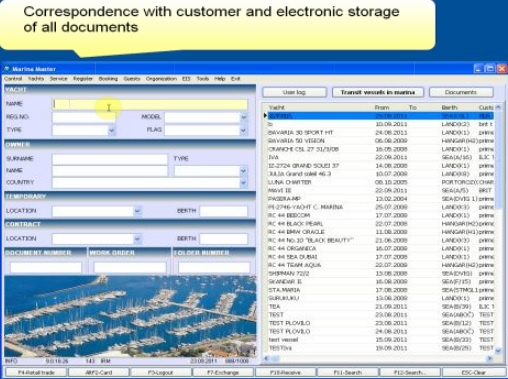Open the Documents button
The width and height of the screenshot is (508, 379).
[x=461, y=92]
